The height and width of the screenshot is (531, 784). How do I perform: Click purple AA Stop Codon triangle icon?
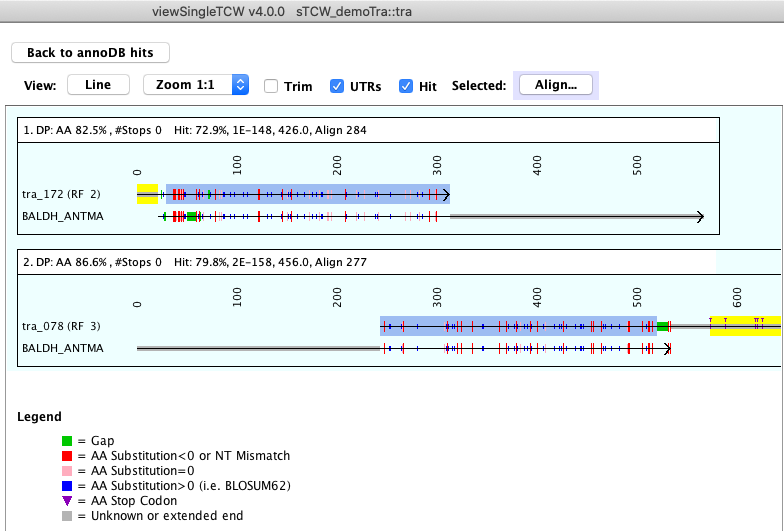click(67, 501)
